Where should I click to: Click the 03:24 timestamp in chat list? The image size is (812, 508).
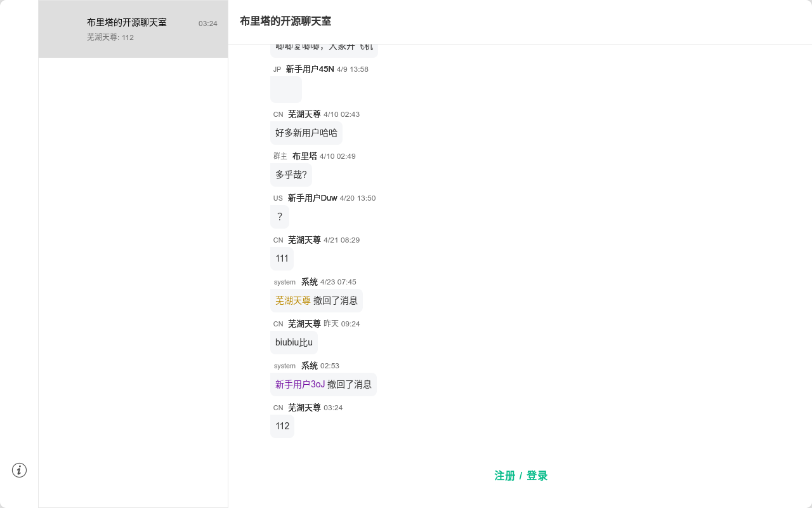click(x=208, y=23)
